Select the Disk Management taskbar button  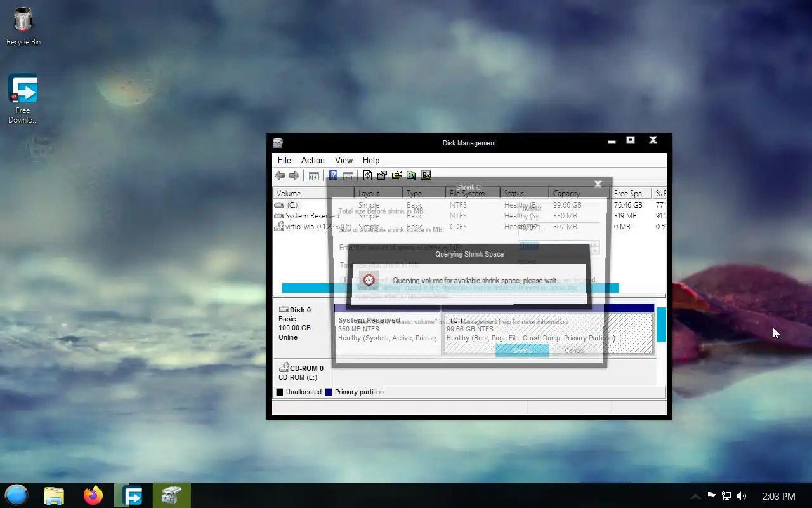pyautogui.click(x=171, y=495)
